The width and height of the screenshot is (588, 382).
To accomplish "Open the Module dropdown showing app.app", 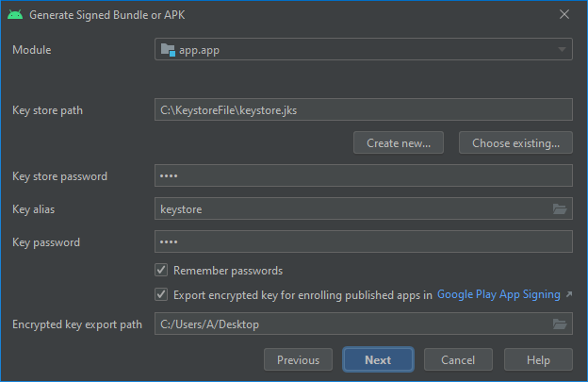I will [364, 49].
